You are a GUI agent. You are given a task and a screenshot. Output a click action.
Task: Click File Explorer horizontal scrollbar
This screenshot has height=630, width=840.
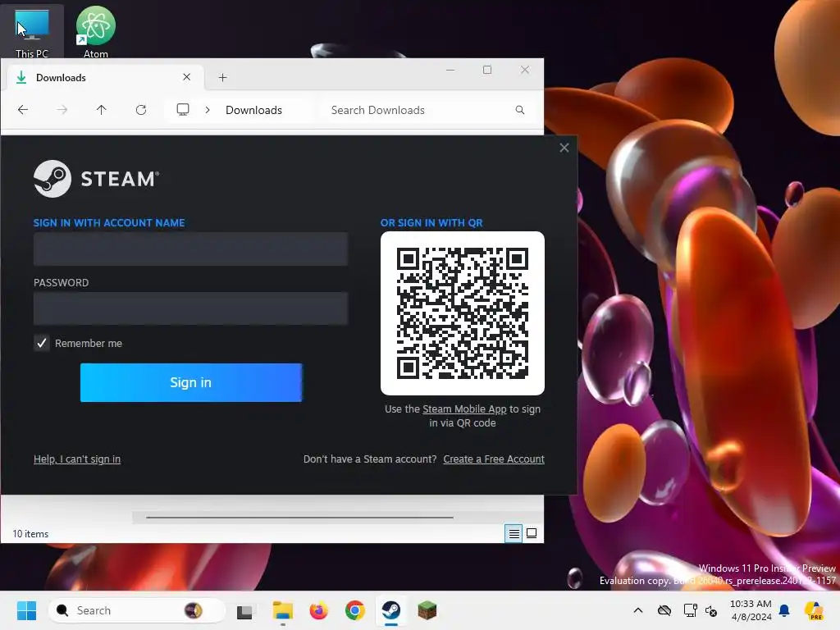tap(299, 518)
